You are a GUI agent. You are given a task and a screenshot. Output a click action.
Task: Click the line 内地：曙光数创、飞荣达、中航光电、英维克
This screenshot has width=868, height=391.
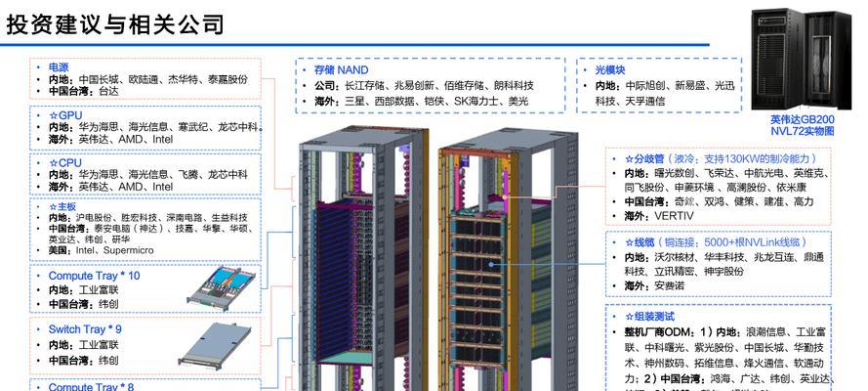point(726,173)
